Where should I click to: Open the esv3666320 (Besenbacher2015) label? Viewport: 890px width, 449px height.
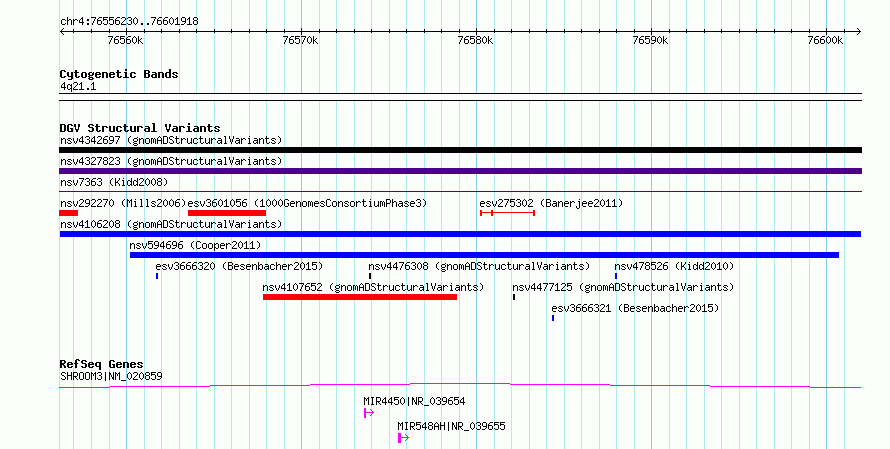pyautogui.click(x=239, y=266)
